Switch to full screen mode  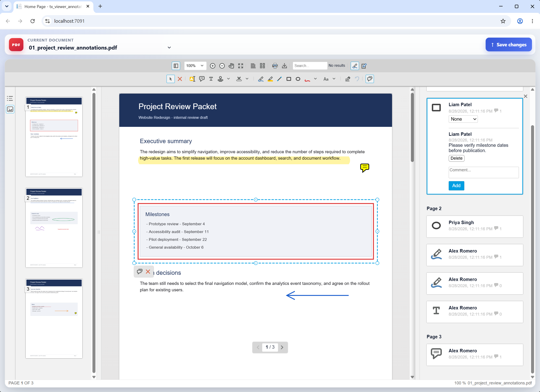pyautogui.click(x=240, y=66)
